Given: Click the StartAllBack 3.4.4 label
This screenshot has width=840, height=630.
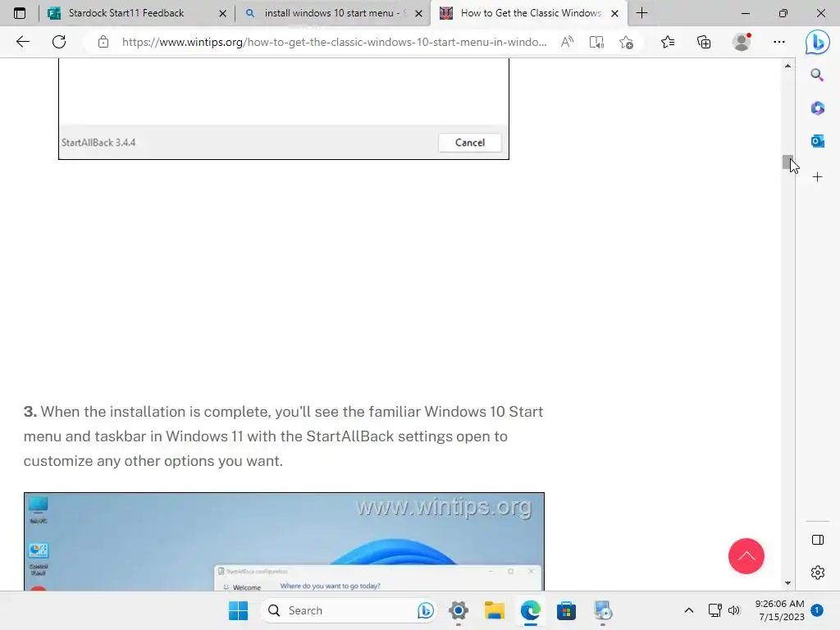Looking at the screenshot, I should pyautogui.click(x=98, y=143).
